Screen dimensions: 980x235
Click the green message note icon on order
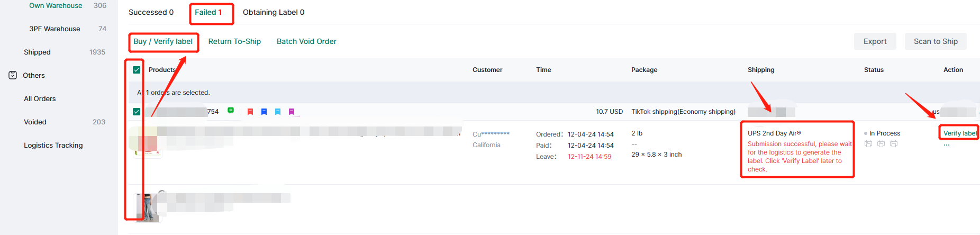tap(231, 111)
